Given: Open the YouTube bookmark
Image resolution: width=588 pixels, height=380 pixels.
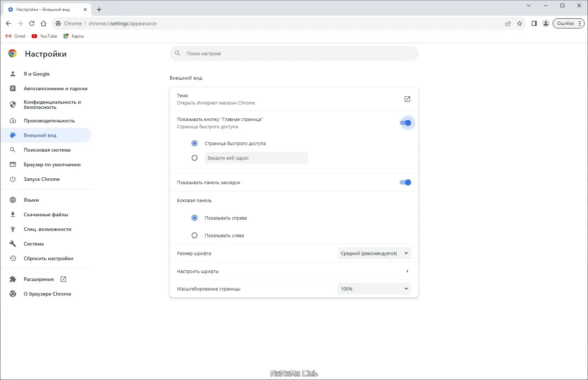Looking at the screenshot, I should pyautogui.click(x=45, y=36).
